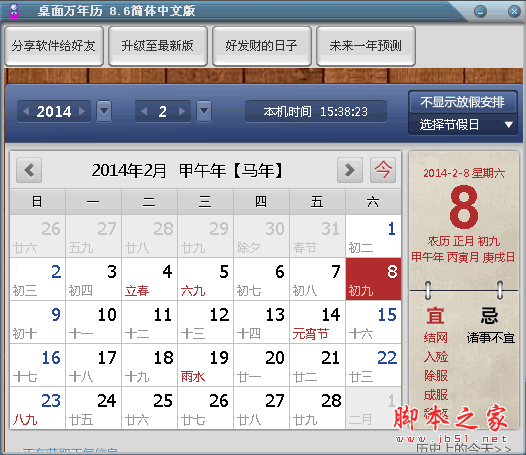The height and width of the screenshot is (455, 526).
Task: Select February 18 十九
Action: pyautogui.click(x=150, y=365)
